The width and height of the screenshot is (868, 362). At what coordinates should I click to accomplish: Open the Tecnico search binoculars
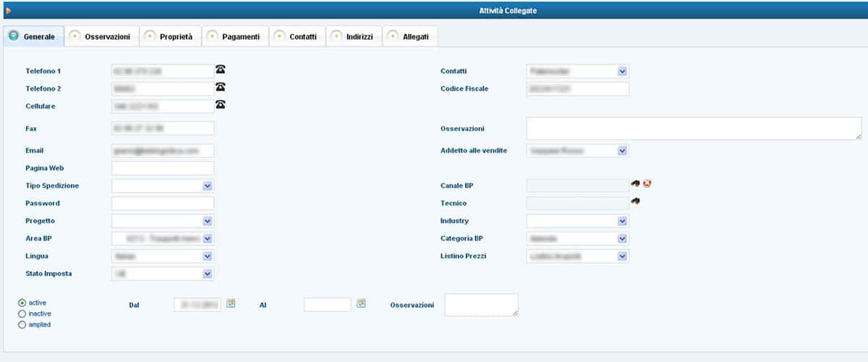(x=635, y=201)
